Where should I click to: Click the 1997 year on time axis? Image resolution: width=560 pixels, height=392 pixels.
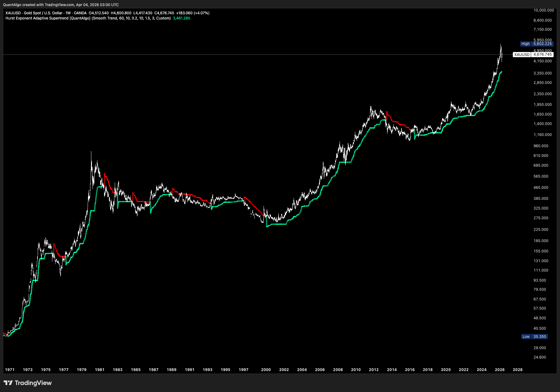click(243, 370)
